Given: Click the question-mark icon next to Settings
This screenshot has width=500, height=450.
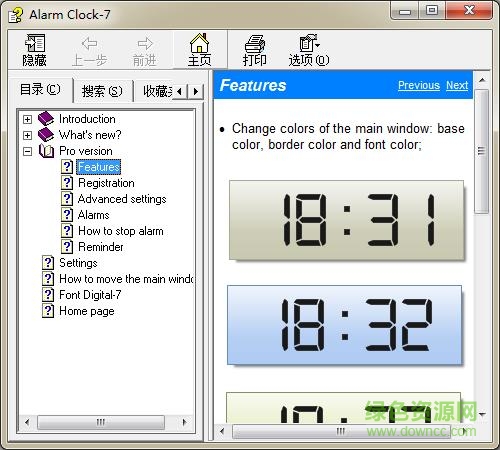Looking at the screenshot, I should point(48,263).
